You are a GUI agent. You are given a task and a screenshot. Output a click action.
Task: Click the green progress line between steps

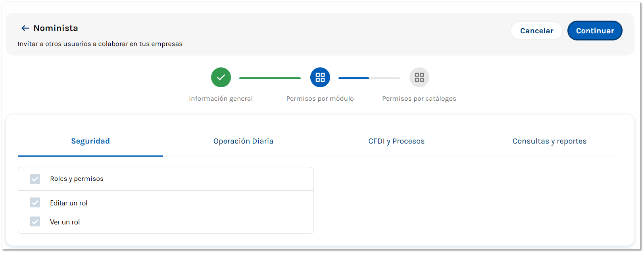[x=270, y=78]
